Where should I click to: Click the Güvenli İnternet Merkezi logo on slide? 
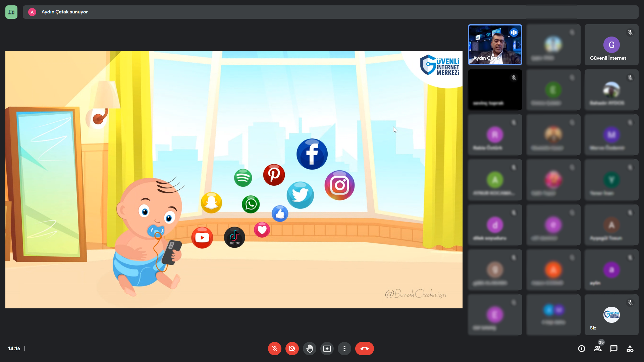click(x=440, y=65)
